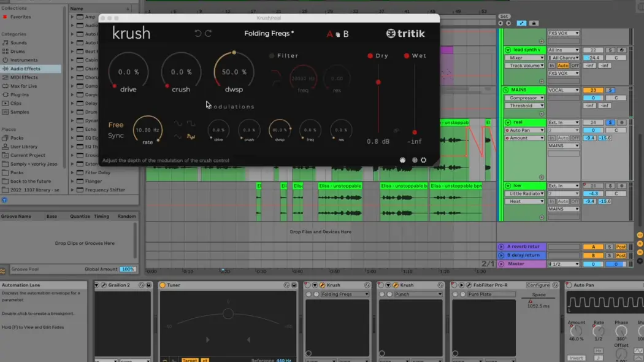The width and height of the screenshot is (644, 362).
Task: Click the dwsp knob in Krush
Action: pyautogui.click(x=234, y=72)
